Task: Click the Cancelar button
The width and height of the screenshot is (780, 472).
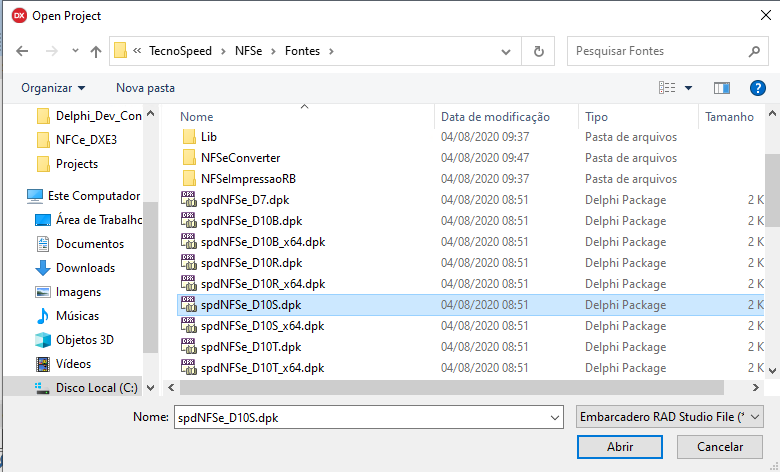Action: tap(720, 447)
